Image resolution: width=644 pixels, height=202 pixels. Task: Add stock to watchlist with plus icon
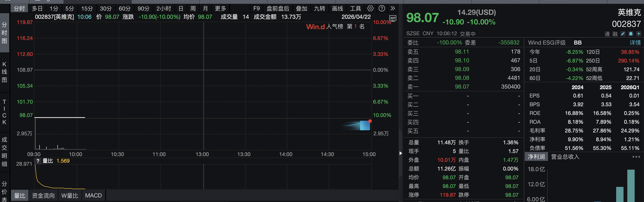click(639, 34)
